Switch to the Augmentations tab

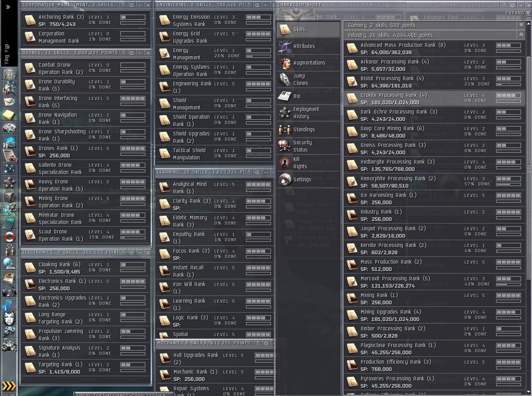[x=308, y=63]
